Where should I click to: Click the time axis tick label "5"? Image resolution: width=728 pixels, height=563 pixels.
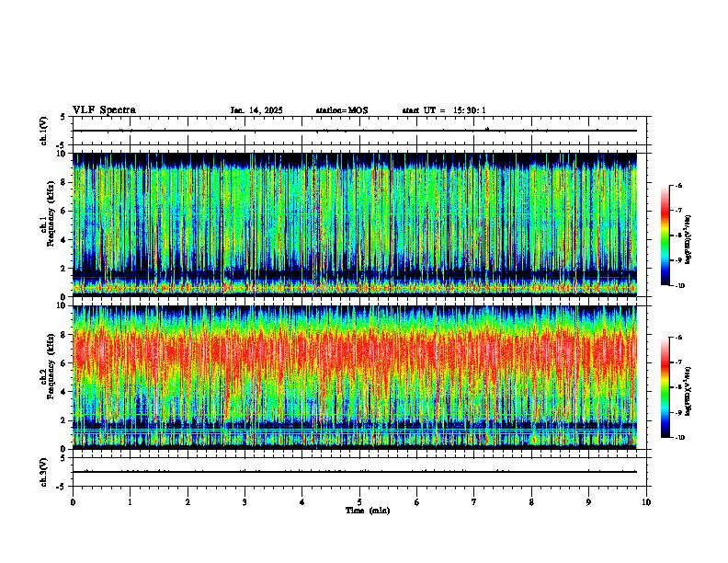pyautogui.click(x=359, y=502)
